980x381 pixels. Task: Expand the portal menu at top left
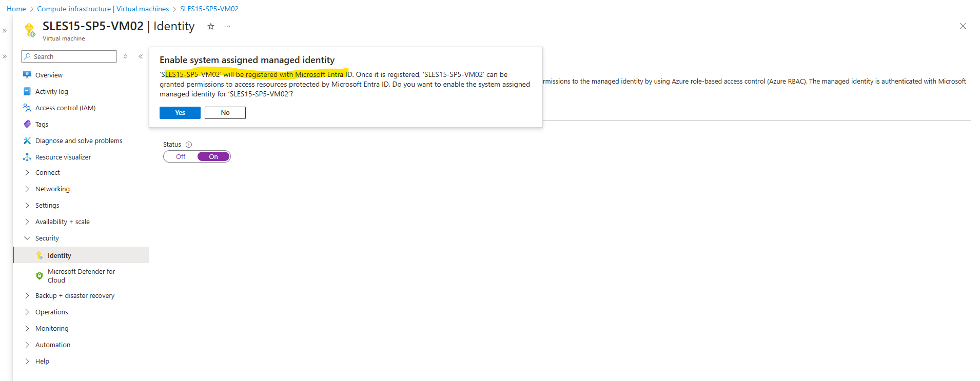click(5, 31)
